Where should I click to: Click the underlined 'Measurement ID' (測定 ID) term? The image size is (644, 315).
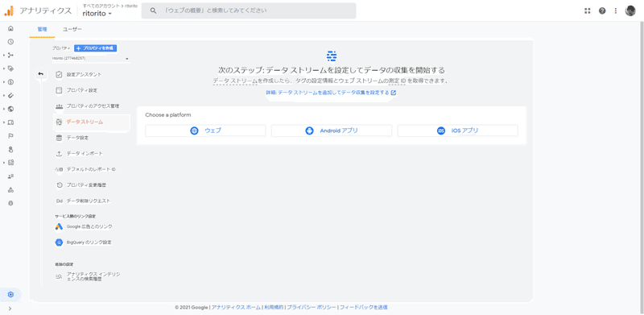click(397, 81)
